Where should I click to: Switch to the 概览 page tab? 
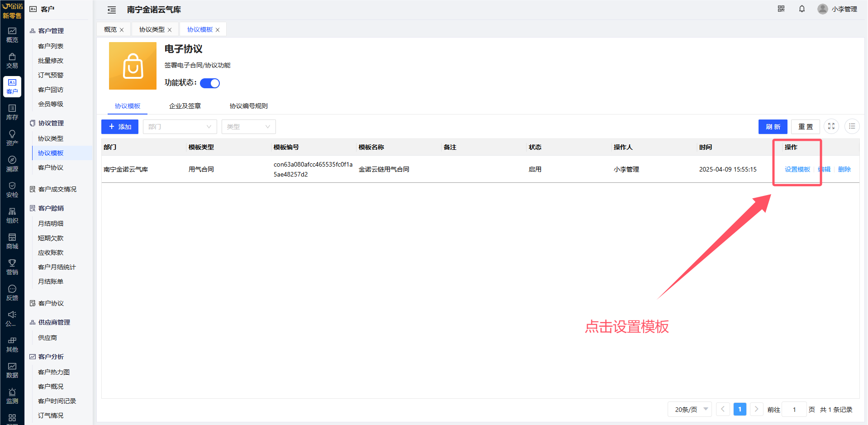(x=110, y=29)
